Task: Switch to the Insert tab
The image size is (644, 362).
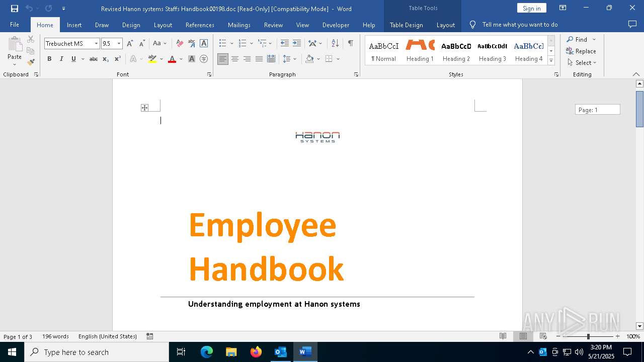Action: (x=74, y=25)
